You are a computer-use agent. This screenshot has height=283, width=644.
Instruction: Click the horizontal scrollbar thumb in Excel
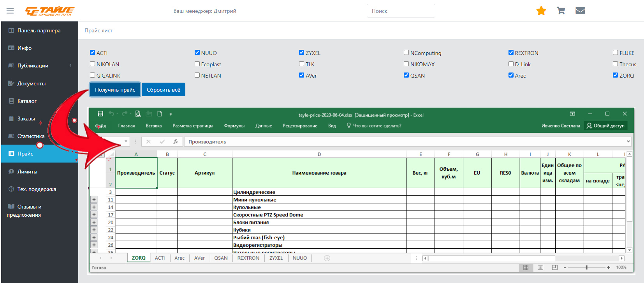pyautogui.click(x=491, y=258)
